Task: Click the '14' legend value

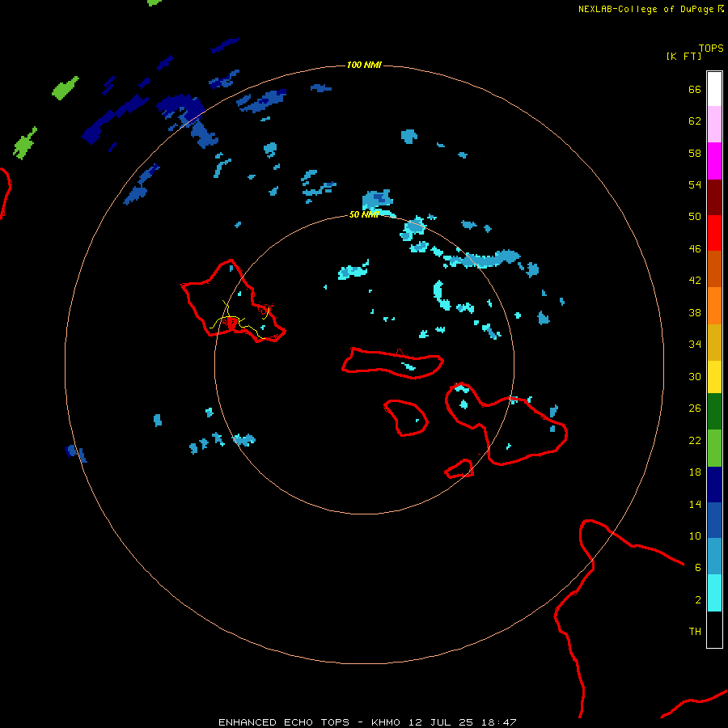Action: (695, 504)
